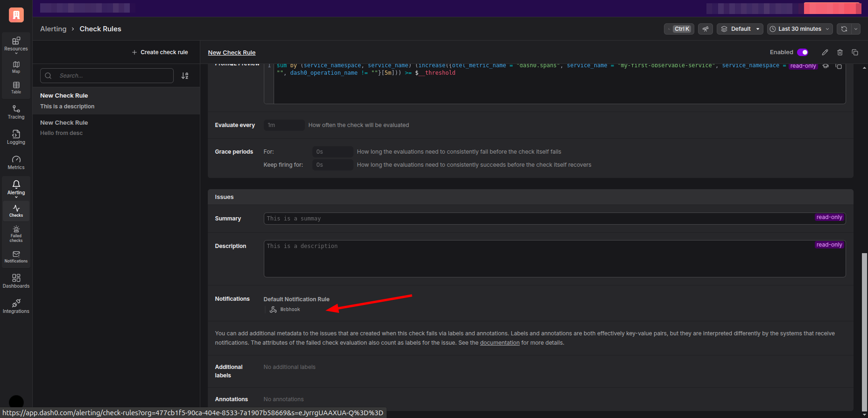Go to Dashboards
Image resolution: width=868 pixels, height=418 pixels.
click(x=16, y=281)
